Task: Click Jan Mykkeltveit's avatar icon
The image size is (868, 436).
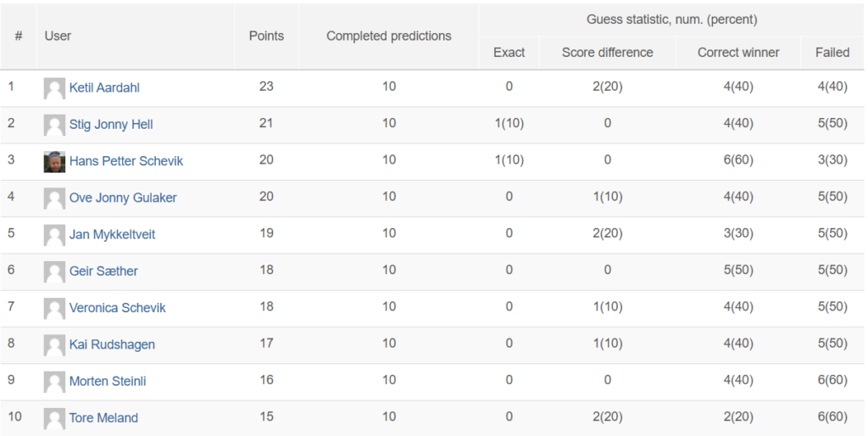Action: click(54, 235)
